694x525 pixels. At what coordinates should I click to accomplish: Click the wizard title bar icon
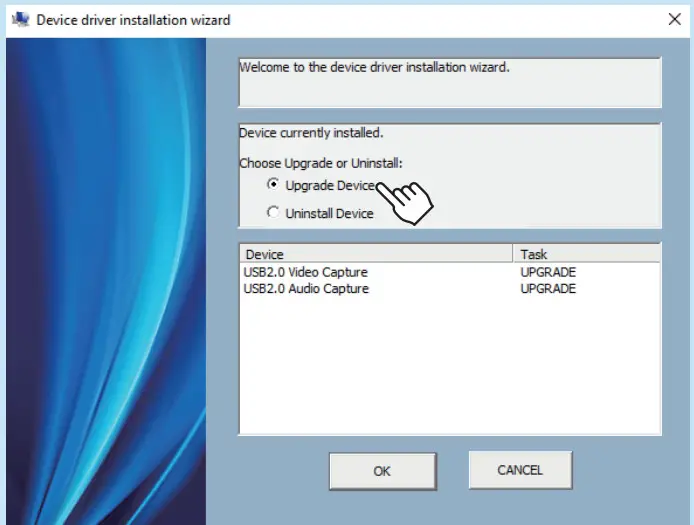coord(20,19)
